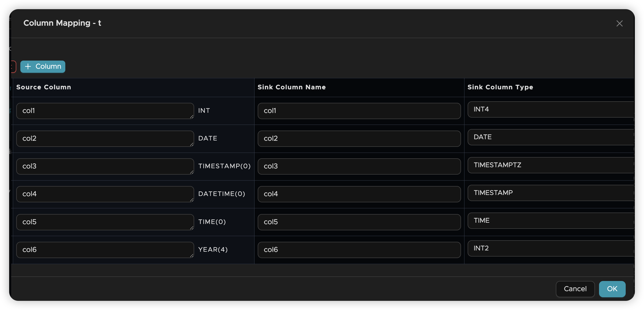644x310 pixels.
Task: Click the TIMESTAMP(0) source type label
Action: [x=224, y=166]
